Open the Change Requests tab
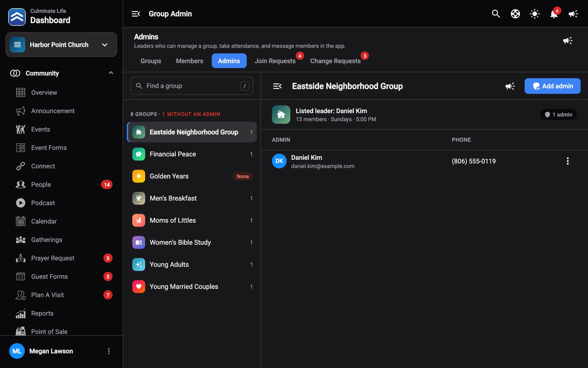Viewport: 588px width, 368px height. 335,61
